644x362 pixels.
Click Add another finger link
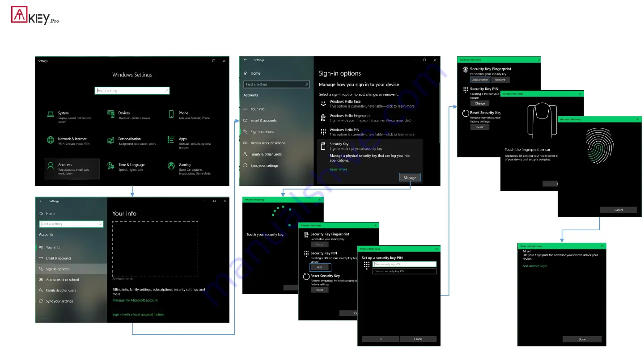(x=535, y=266)
